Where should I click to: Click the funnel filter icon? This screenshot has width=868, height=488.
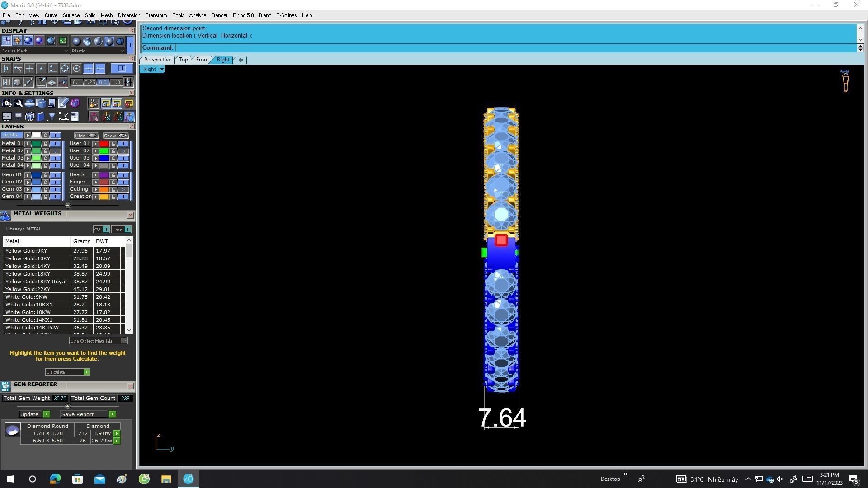coord(52,117)
